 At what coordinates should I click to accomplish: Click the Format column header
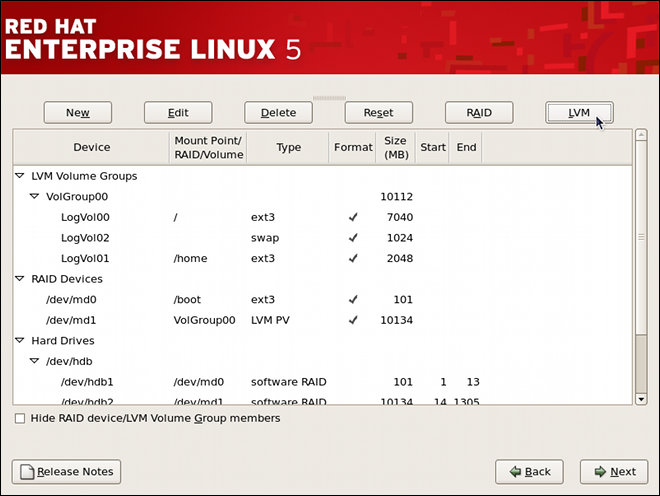pos(353,147)
